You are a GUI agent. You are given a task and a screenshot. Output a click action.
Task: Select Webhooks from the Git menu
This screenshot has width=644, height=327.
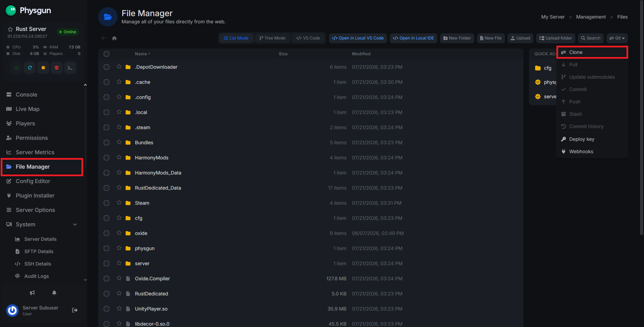(592, 151)
